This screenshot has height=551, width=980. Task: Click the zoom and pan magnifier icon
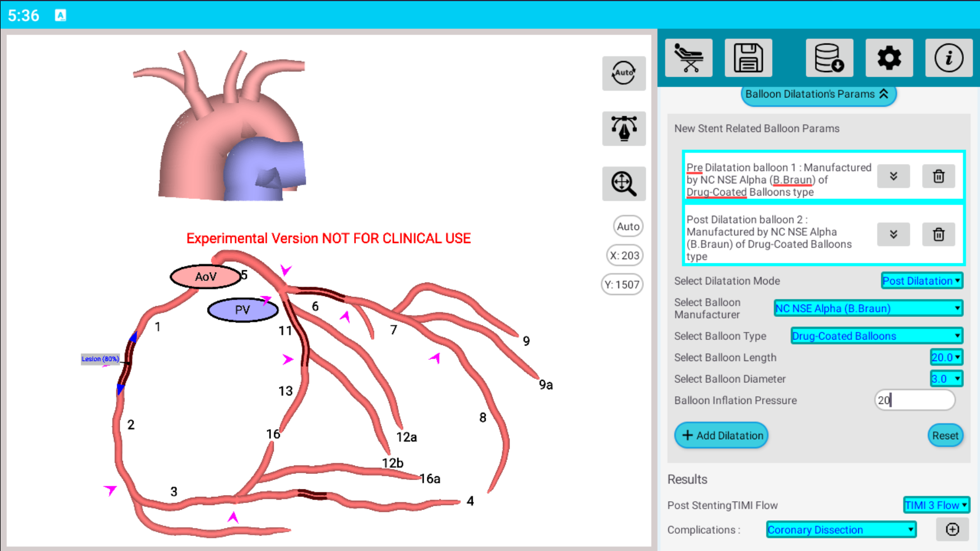pyautogui.click(x=624, y=183)
